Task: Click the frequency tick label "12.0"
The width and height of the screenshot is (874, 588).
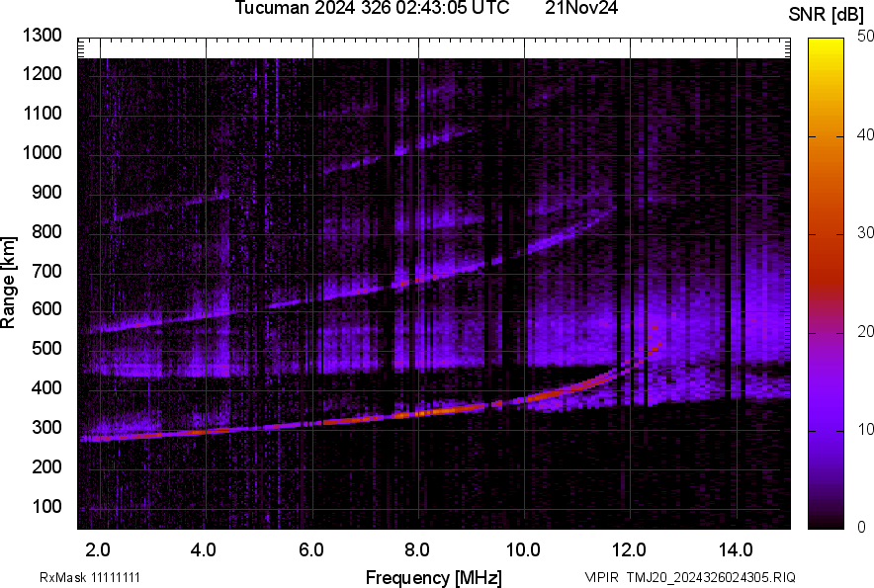Action: 629,550
